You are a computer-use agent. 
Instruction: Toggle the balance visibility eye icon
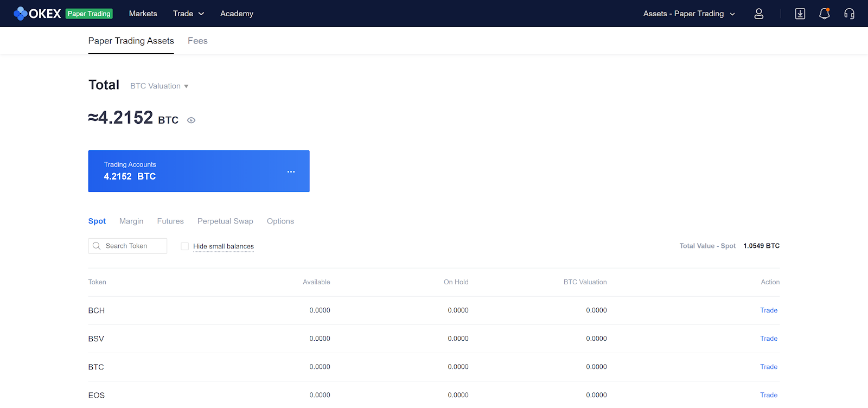[x=191, y=120]
